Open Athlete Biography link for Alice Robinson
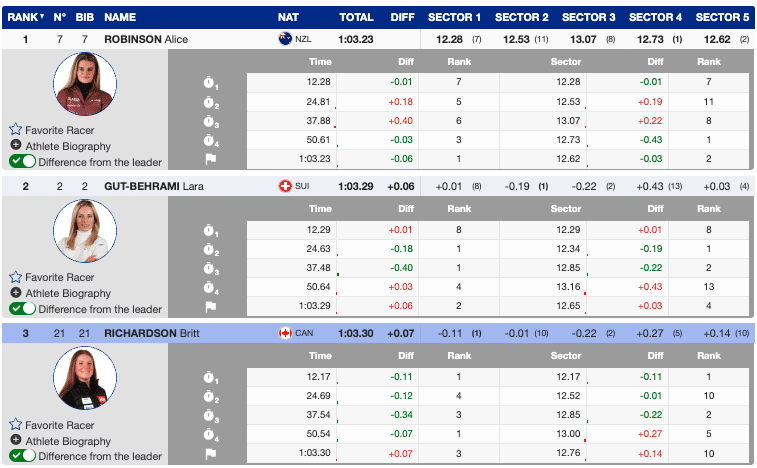The image size is (757, 468). [x=74, y=145]
